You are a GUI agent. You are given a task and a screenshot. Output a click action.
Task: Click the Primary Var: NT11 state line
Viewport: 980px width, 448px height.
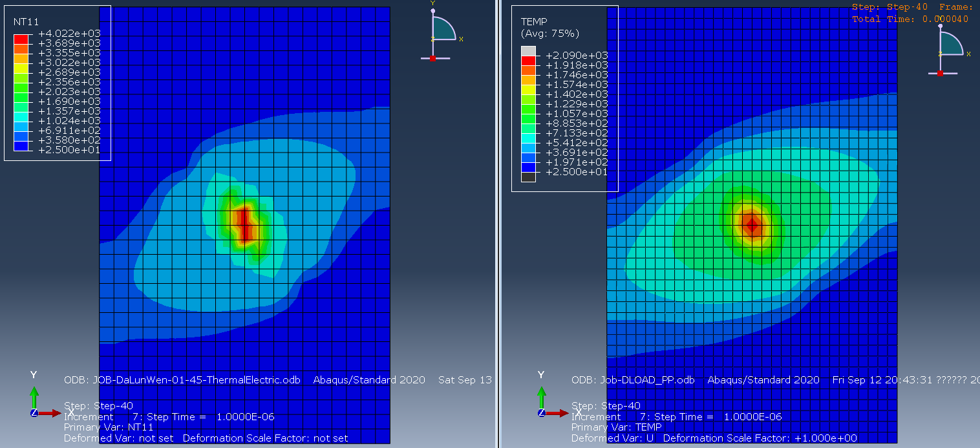click(x=109, y=427)
